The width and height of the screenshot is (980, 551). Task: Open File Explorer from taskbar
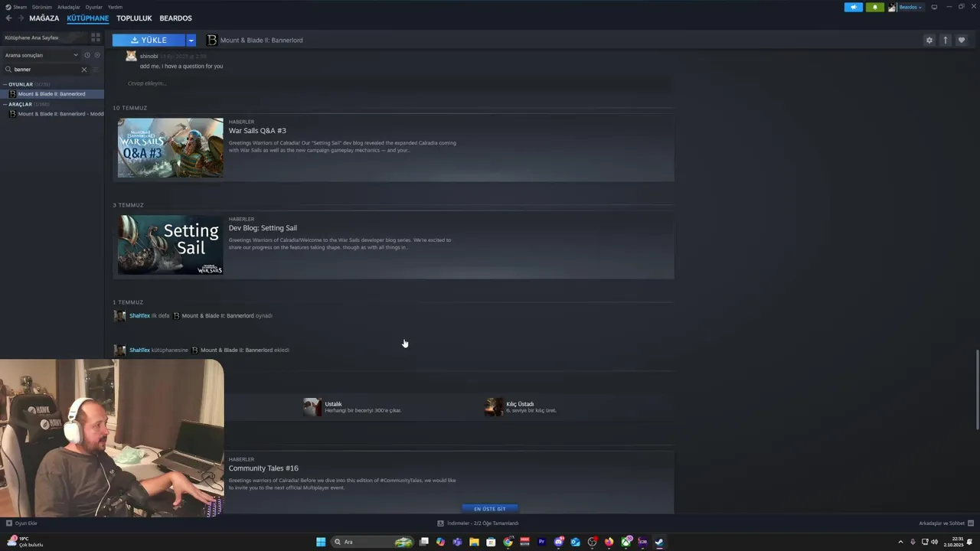click(474, 542)
